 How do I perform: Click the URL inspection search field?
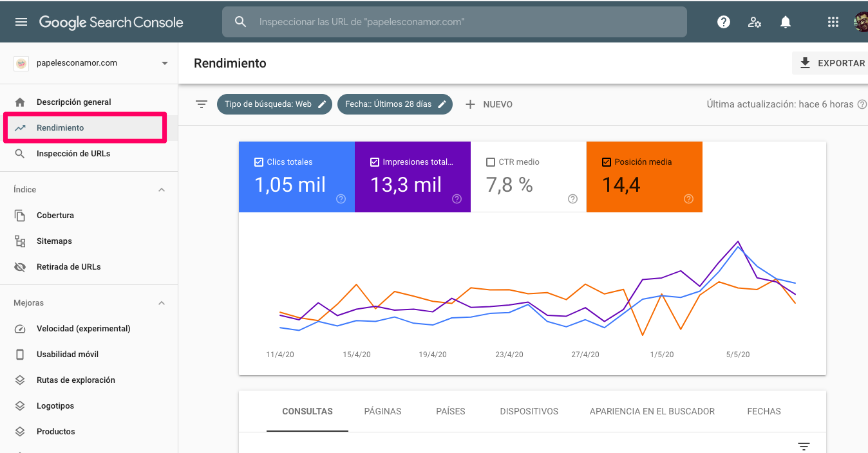(455, 22)
